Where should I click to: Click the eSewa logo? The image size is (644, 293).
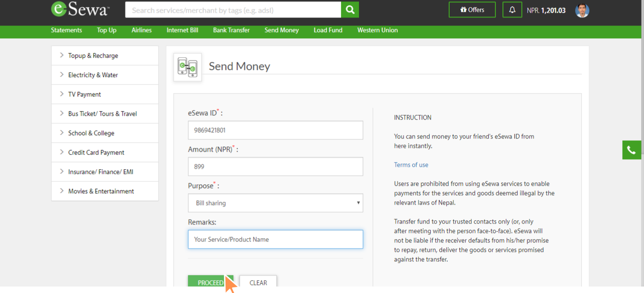(x=79, y=9)
